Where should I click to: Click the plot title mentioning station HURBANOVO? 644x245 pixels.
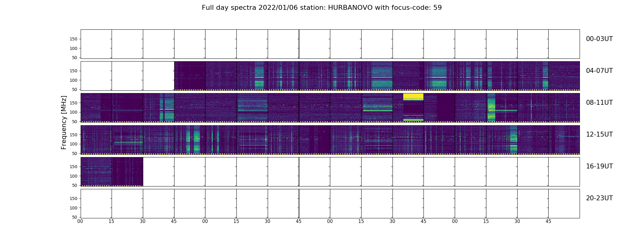click(x=322, y=8)
